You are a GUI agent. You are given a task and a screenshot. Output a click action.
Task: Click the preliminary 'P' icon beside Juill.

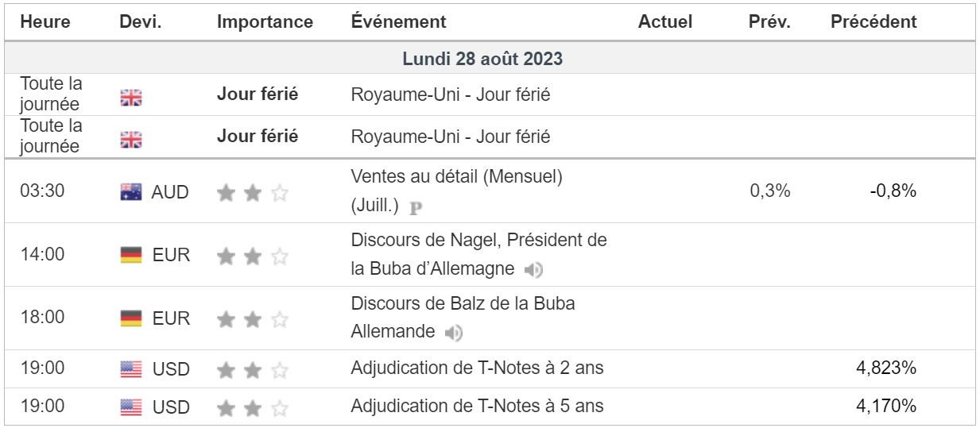click(x=414, y=208)
